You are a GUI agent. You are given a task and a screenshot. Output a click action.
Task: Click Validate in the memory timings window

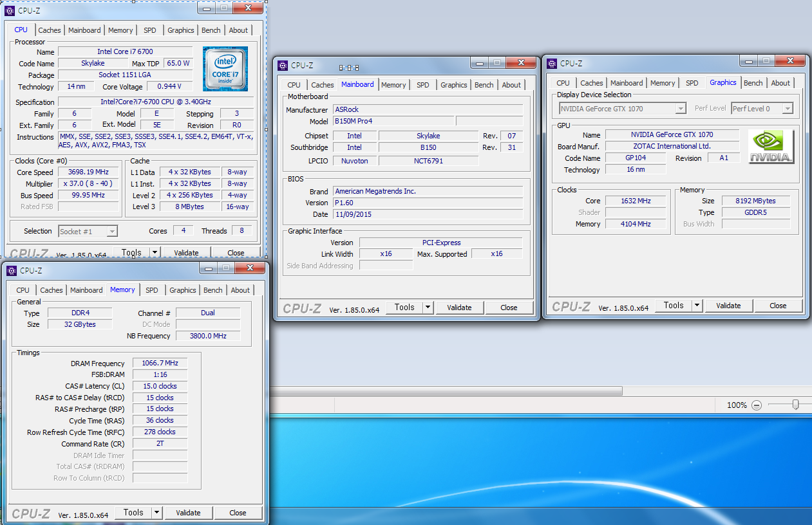[x=188, y=513]
